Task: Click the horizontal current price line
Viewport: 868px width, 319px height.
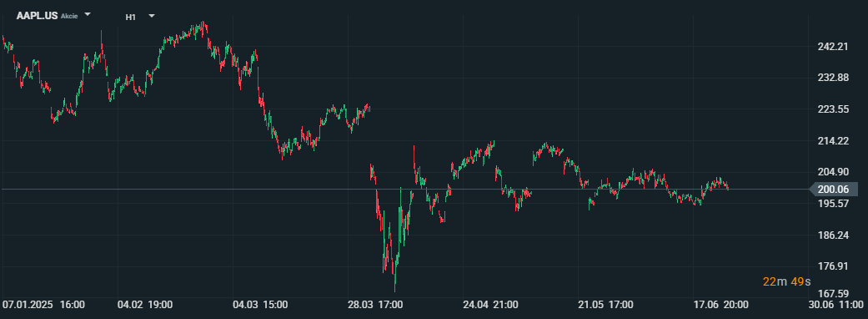Action: pos(404,190)
